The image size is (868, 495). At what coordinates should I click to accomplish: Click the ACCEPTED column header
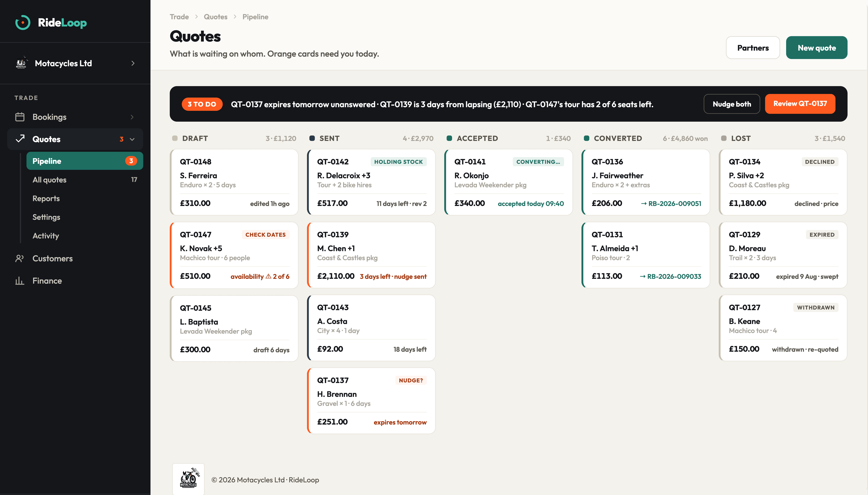[x=477, y=138]
